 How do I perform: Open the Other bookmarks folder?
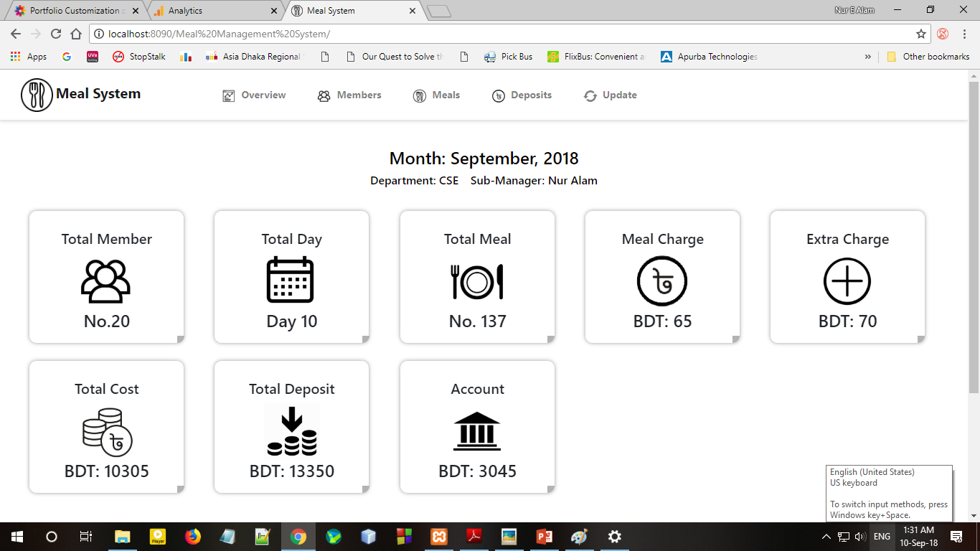(928, 57)
